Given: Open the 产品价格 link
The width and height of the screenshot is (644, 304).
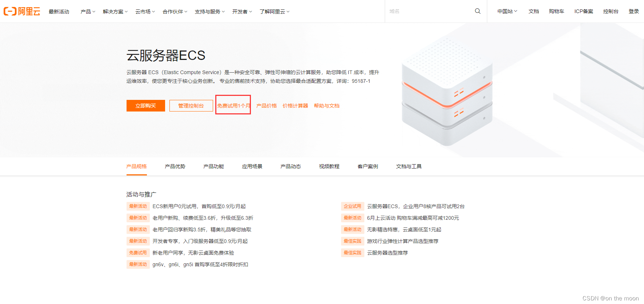Looking at the screenshot, I should pos(267,106).
